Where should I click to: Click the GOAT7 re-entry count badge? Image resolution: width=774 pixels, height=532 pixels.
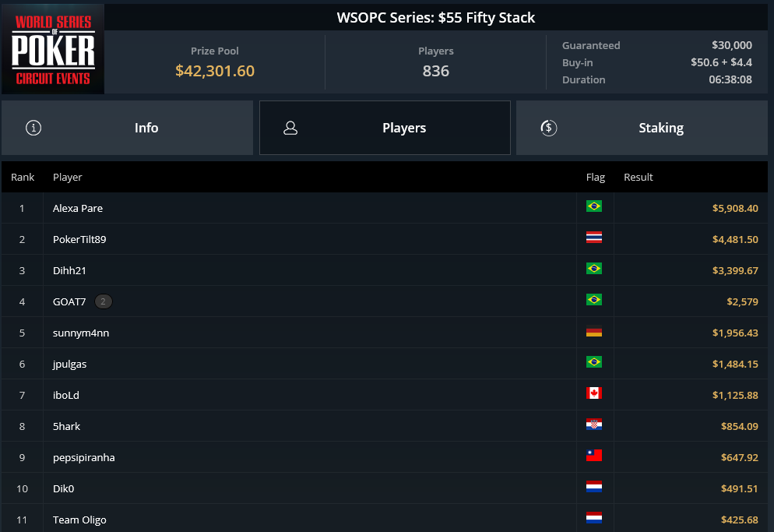tap(103, 301)
